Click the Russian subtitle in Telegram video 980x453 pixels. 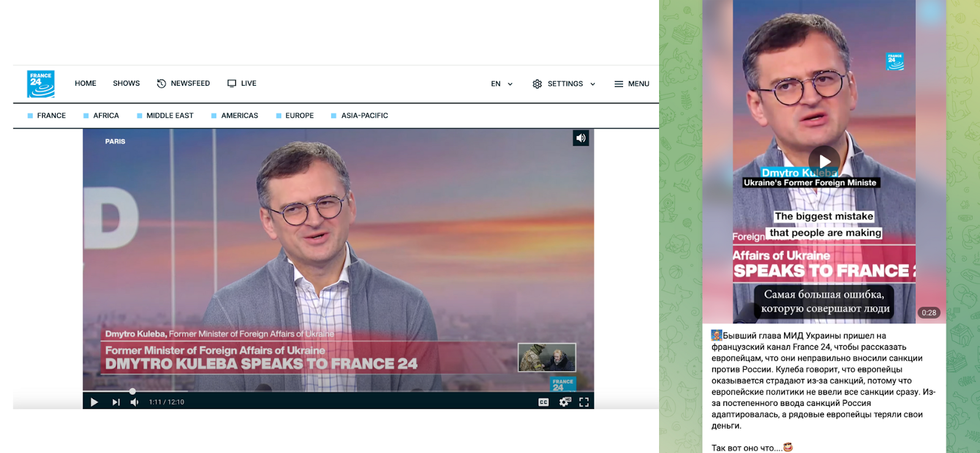[x=824, y=301]
